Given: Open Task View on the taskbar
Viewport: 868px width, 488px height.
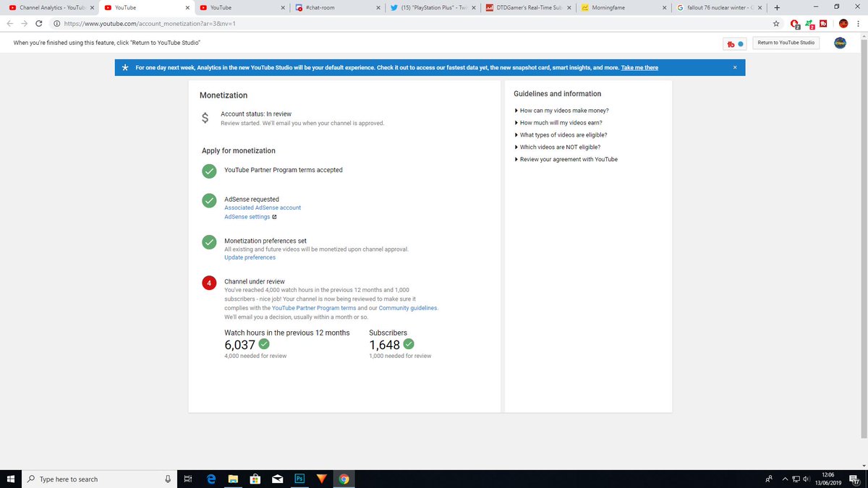Looking at the screenshot, I should (x=187, y=479).
